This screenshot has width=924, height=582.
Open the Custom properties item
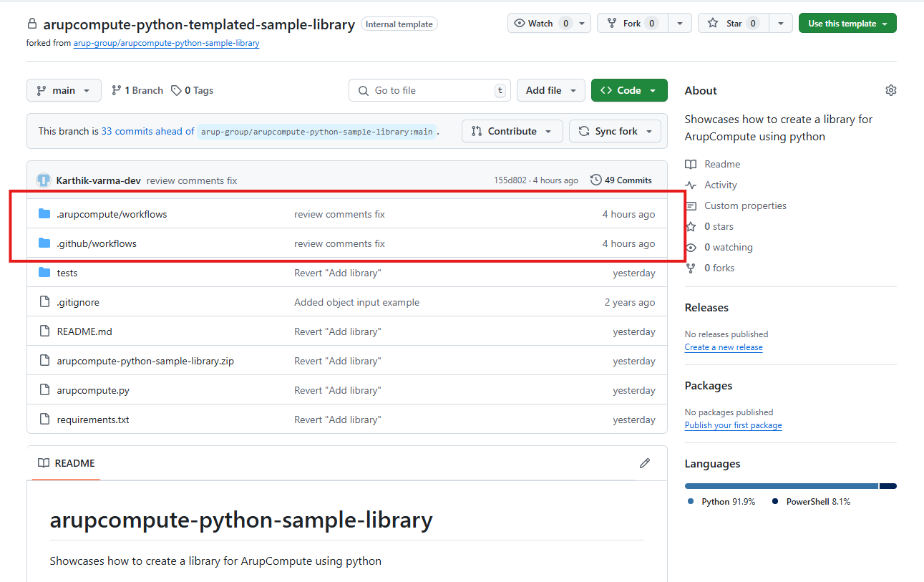click(744, 205)
